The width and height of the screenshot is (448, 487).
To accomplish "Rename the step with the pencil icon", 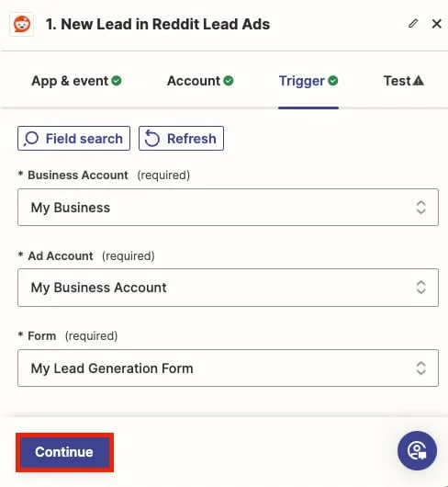I will point(413,24).
